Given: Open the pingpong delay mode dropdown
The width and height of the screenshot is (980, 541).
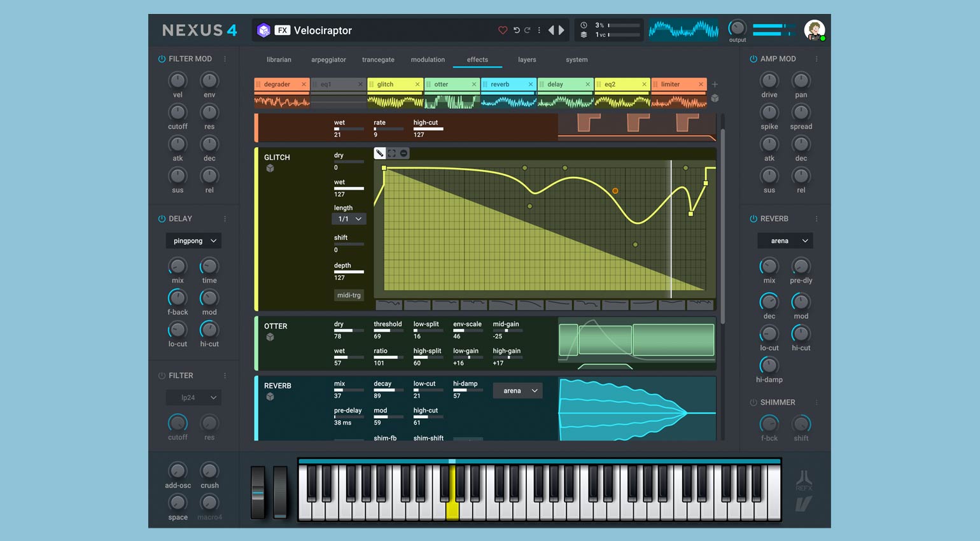Looking at the screenshot, I should pyautogui.click(x=193, y=241).
